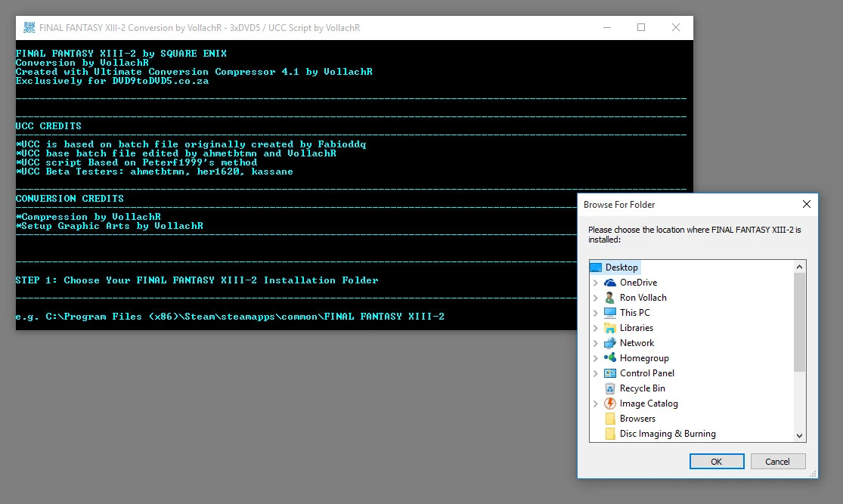Select the OneDrive folder label
The height and width of the screenshot is (504, 843).
(x=638, y=283)
